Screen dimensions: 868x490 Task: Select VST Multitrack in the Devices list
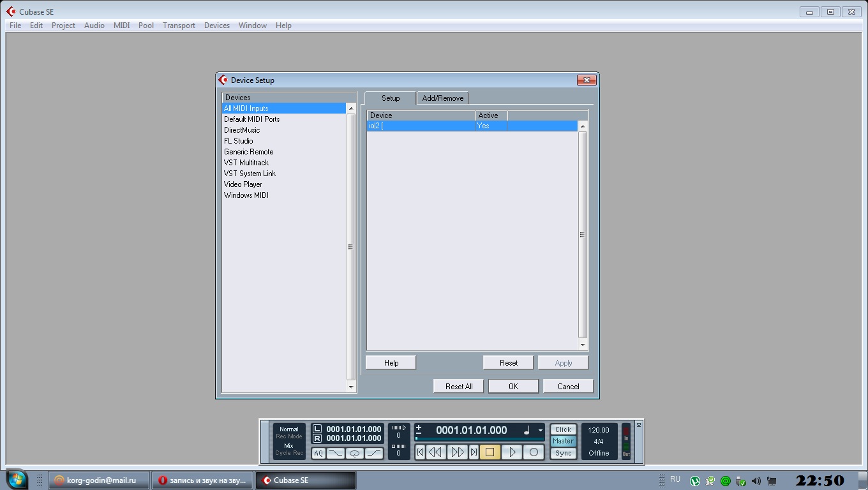pyautogui.click(x=284, y=163)
